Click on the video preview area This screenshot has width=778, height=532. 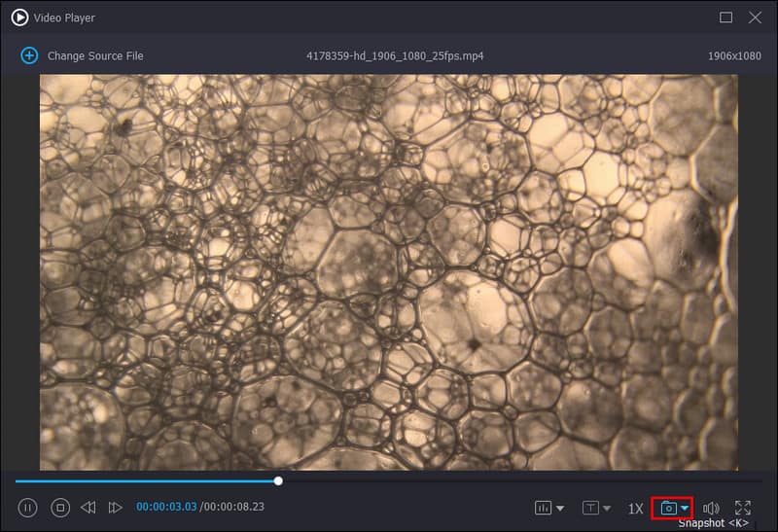coord(389,272)
